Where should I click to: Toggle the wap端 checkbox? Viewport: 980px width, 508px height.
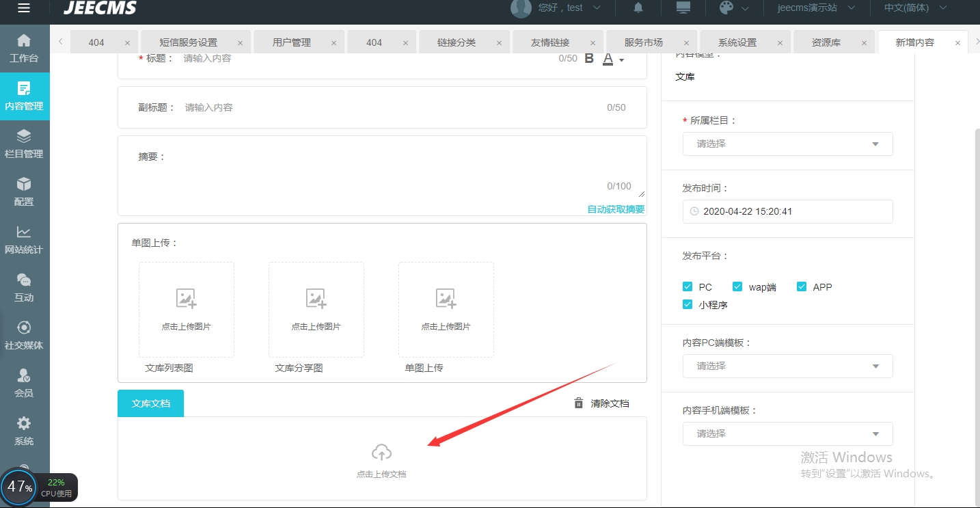[737, 286]
